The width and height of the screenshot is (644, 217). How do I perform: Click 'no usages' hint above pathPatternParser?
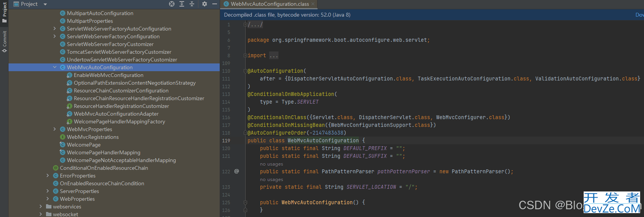point(272,164)
